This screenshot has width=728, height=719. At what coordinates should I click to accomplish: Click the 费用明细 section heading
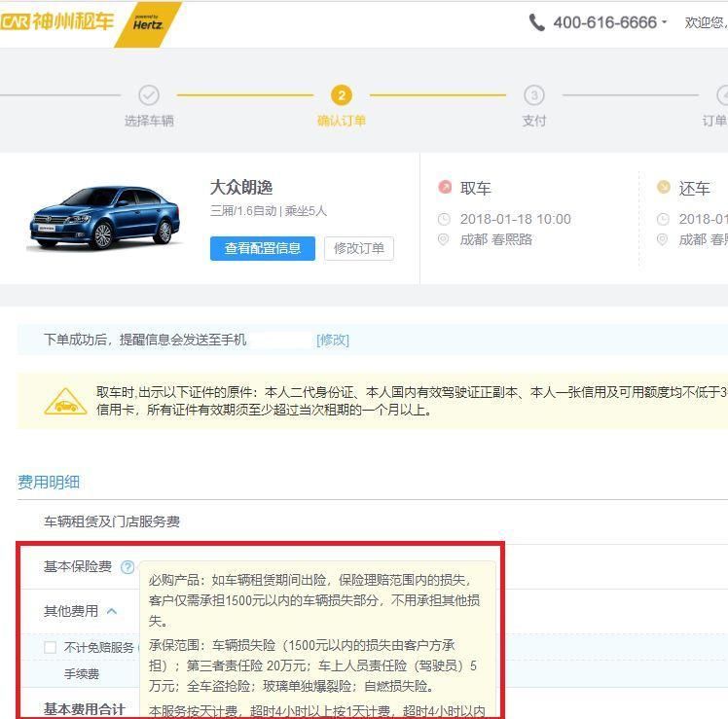point(49,483)
